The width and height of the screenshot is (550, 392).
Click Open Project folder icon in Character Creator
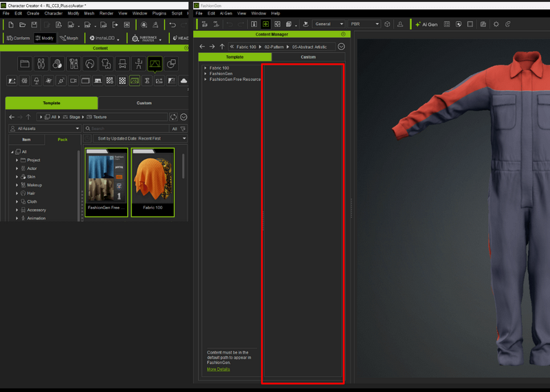23,25
